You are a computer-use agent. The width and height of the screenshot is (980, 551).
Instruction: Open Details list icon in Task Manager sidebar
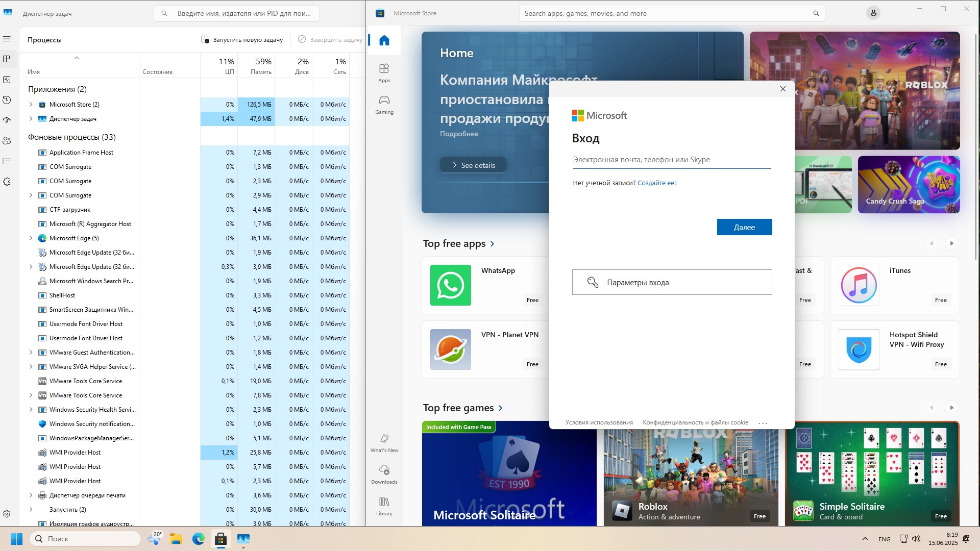[x=7, y=161]
